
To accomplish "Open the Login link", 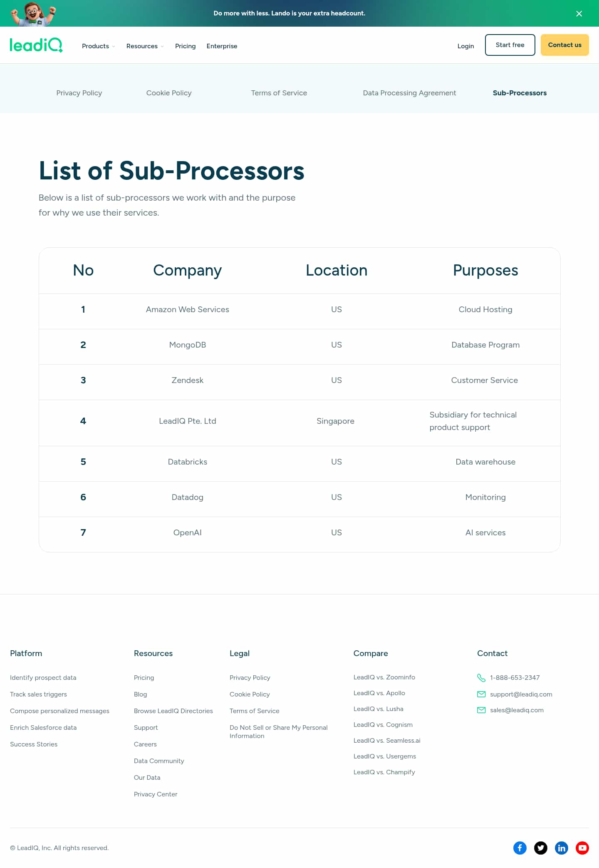I will click(465, 46).
